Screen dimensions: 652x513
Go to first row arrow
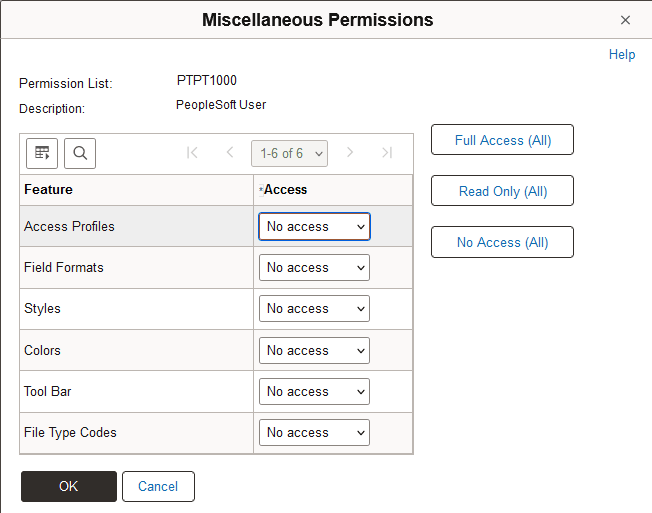pyautogui.click(x=193, y=153)
